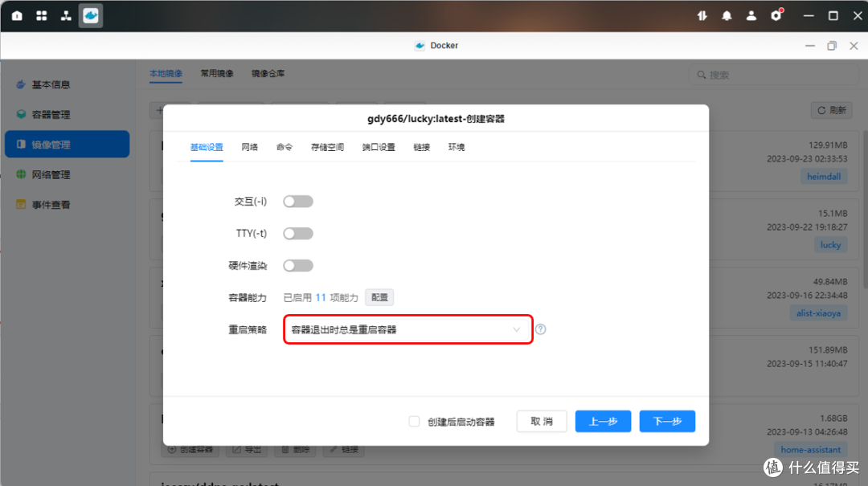Click the notification bell icon
The width and height of the screenshot is (868, 486).
727,15
